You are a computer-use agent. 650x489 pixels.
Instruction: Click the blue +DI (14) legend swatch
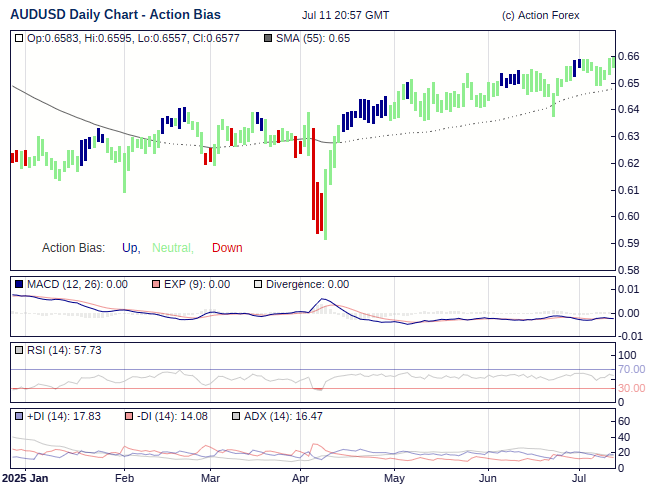pyautogui.click(x=20, y=416)
